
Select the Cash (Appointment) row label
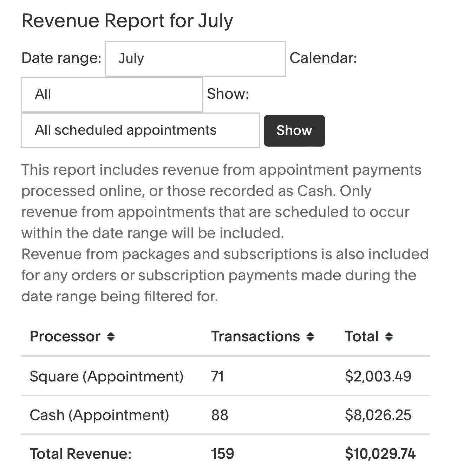pos(99,415)
